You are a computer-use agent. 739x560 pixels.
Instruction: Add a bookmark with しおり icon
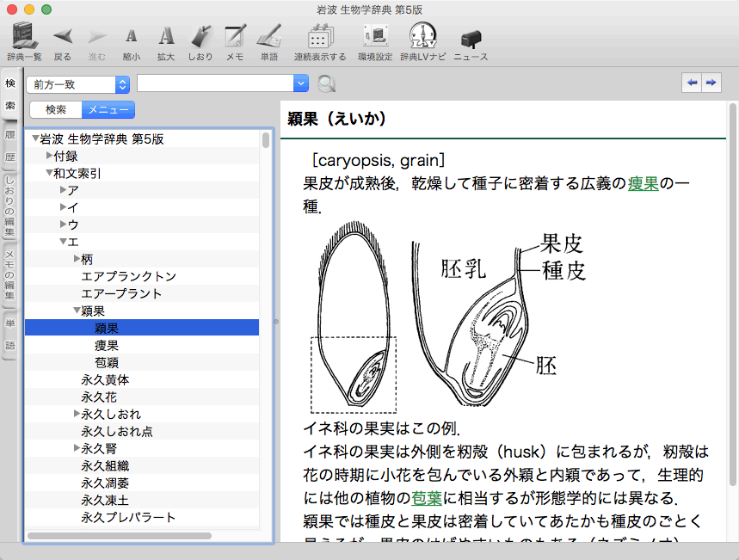click(200, 37)
